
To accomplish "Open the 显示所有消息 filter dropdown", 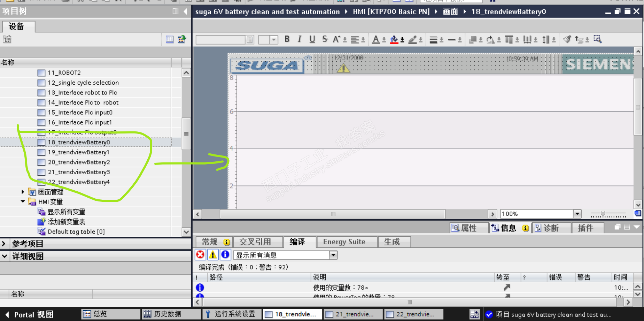I will (x=333, y=255).
